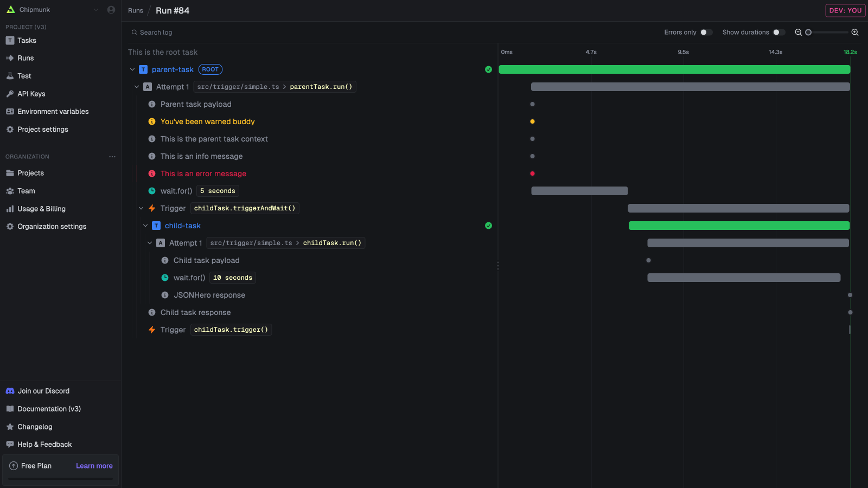Click the zoom out magnifier icon
The image size is (868, 488).
798,33
